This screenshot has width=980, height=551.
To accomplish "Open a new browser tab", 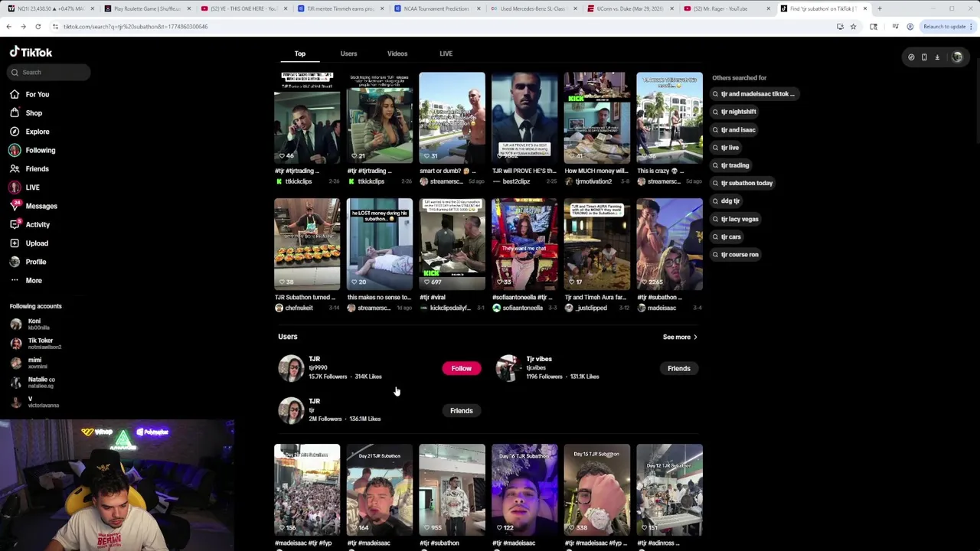I will point(879,8).
